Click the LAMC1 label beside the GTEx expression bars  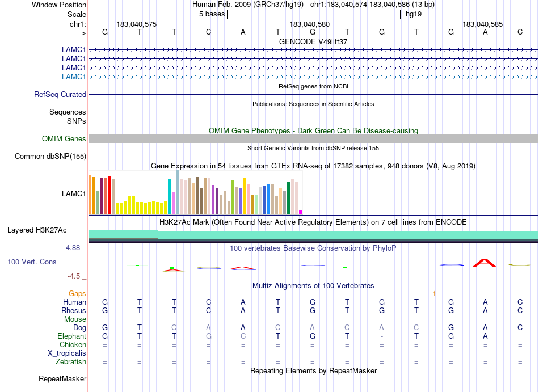[x=74, y=193]
